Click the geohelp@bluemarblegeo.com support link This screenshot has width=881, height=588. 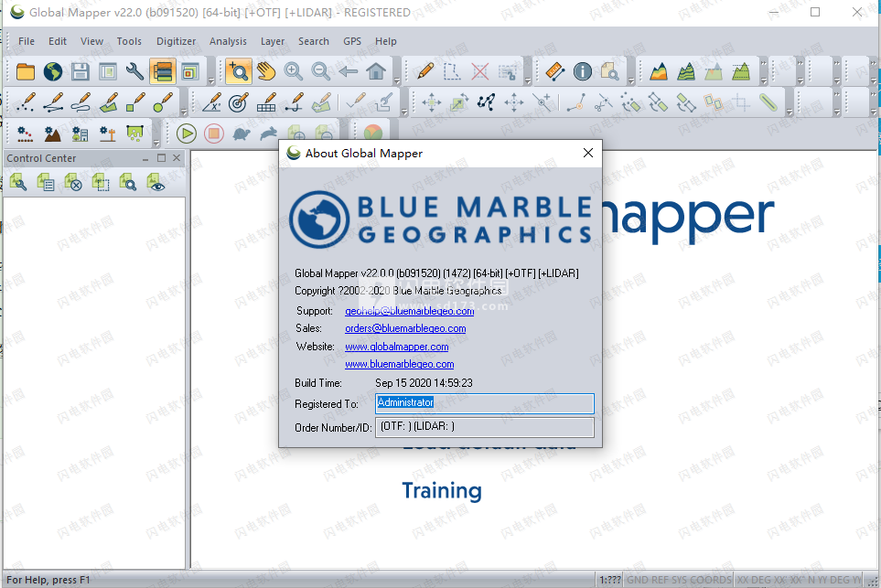pyautogui.click(x=410, y=311)
